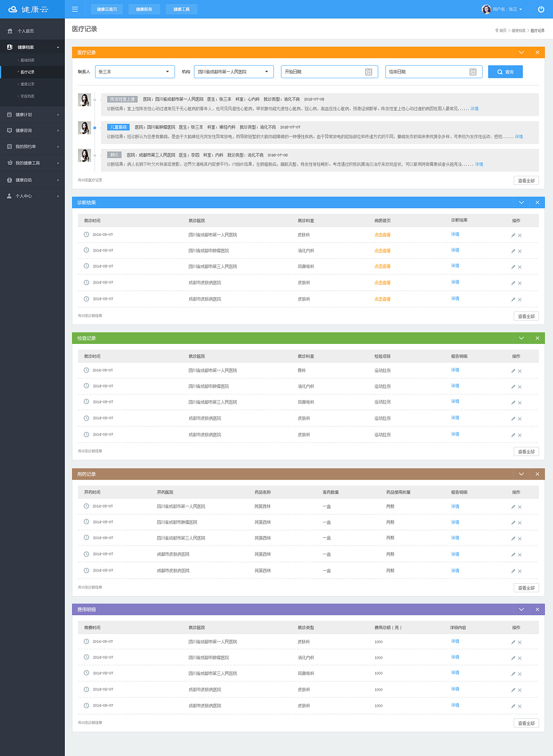This screenshot has width=553, height=756.
Task: Open the 开始日期 calendar icon
Action: [369, 72]
